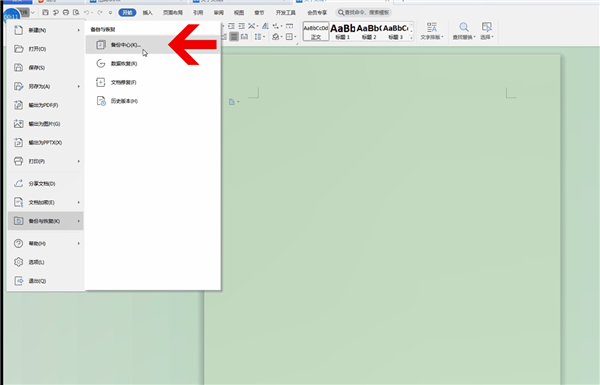Screen dimensions: 600x385
Task: Click the 输出为PDF export icon
Action: click(x=18, y=105)
